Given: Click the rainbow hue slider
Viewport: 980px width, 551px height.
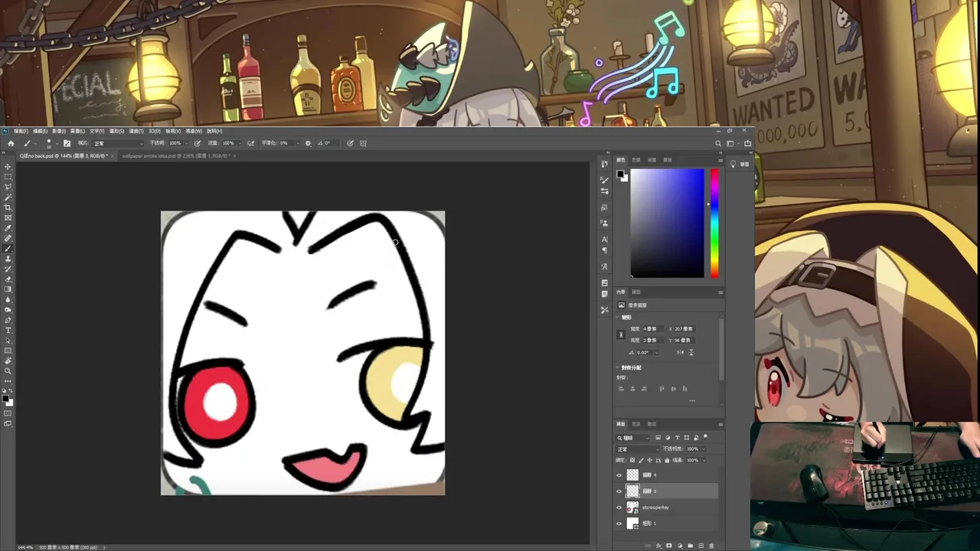Looking at the screenshot, I should click(714, 223).
